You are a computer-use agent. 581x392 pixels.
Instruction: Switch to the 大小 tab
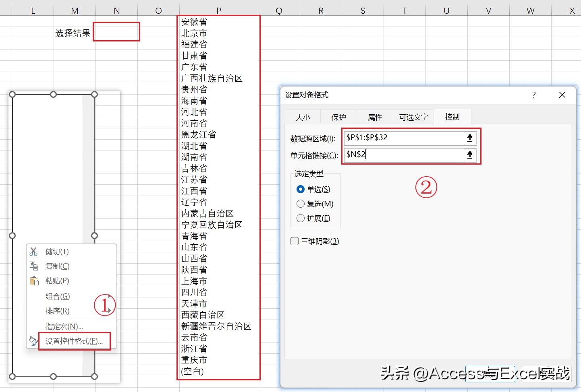(x=303, y=117)
